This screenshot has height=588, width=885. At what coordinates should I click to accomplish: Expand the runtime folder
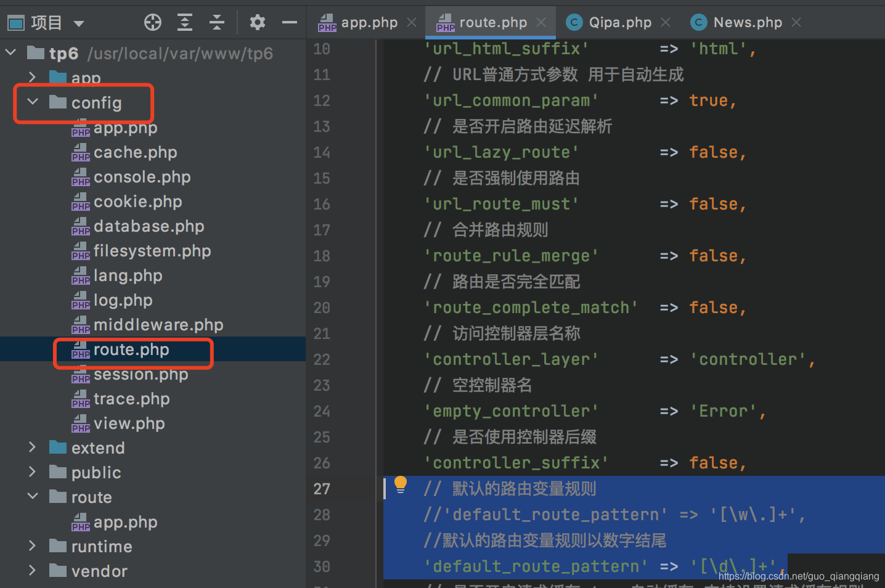(x=33, y=546)
